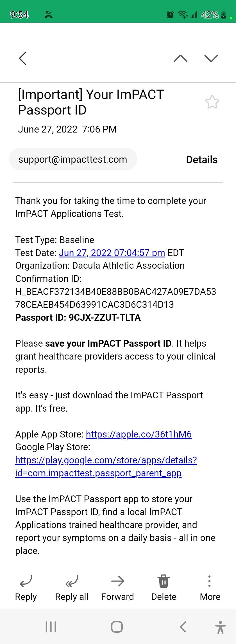Expand email Details

(x=202, y=160)
